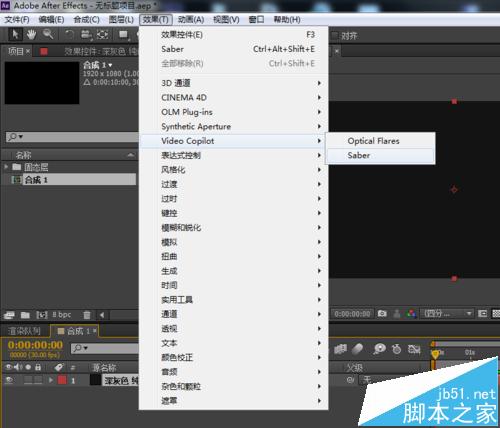Screen dimensions: 500x428
Task: Expand the 固态层 folder
Action: [6, 166]
